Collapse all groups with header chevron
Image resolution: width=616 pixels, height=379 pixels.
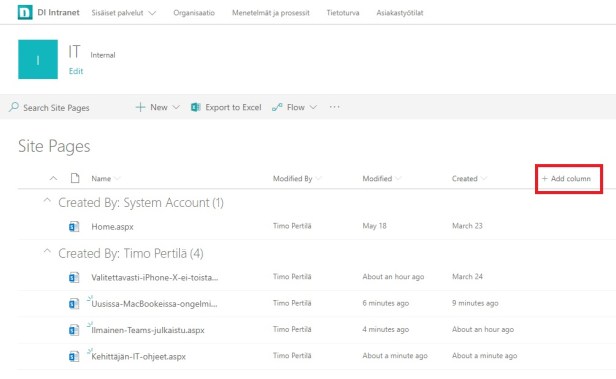(x=53, y=178)
